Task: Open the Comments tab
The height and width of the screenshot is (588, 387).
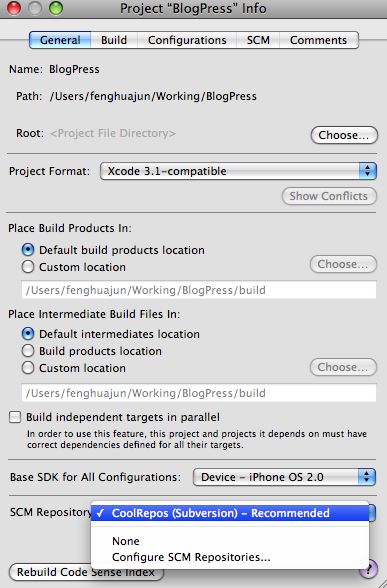Action: pyautogui.click(x=319, y=40)
